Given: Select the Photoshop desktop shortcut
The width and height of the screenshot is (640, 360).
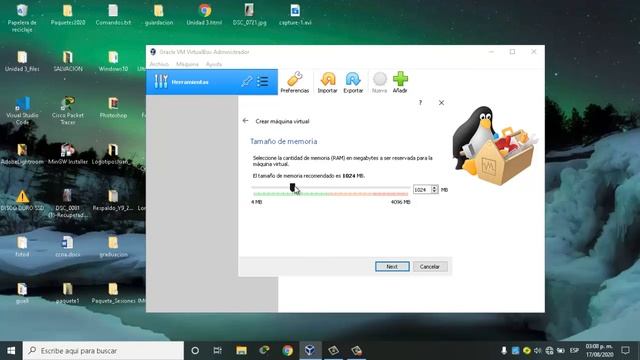Looking at the screenshot, I should [113, 108].
